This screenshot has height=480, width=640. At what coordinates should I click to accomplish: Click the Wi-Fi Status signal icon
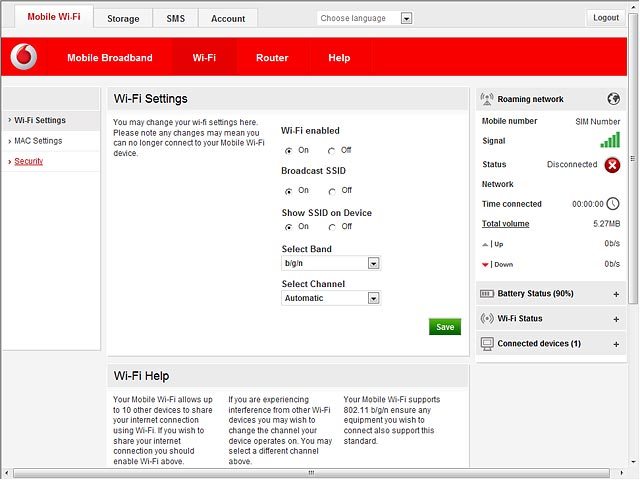pos(487,318)
